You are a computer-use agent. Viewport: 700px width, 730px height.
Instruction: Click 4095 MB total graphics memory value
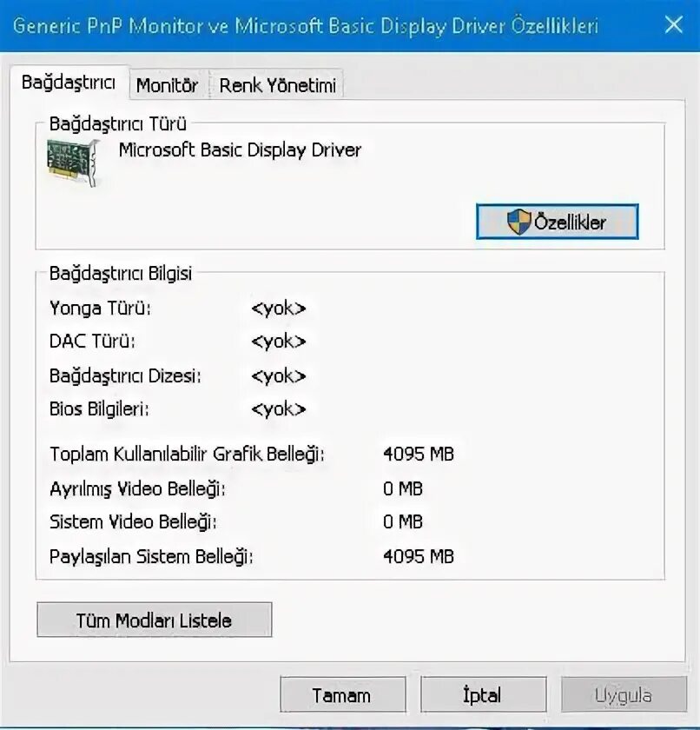click(x=419, y=454)
